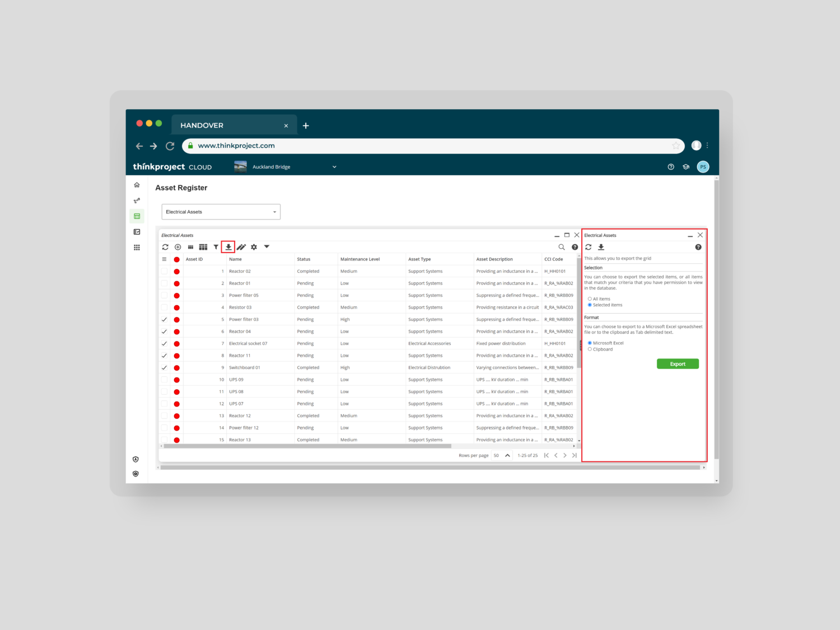The height and width of the screenshot is (630, 840).
Task: Expand the toolbar caret dropdown arrow
Action: pyautogui.click(x=267, y=247)
